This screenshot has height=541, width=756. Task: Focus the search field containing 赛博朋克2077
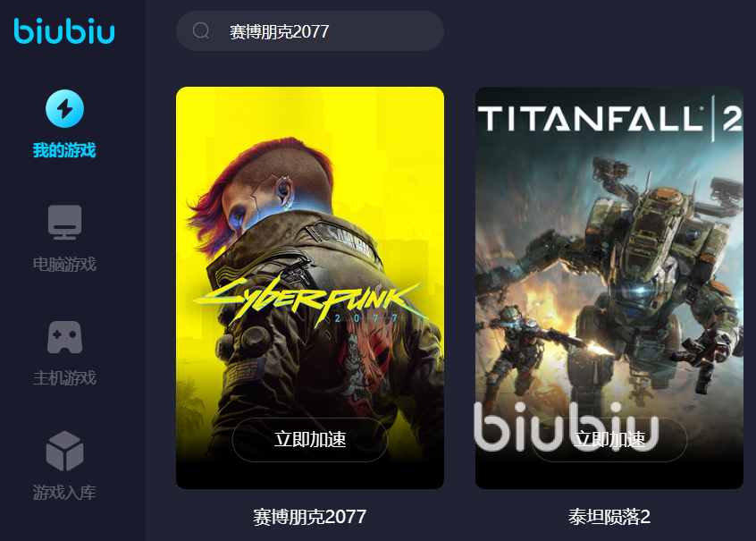[310, 31]
